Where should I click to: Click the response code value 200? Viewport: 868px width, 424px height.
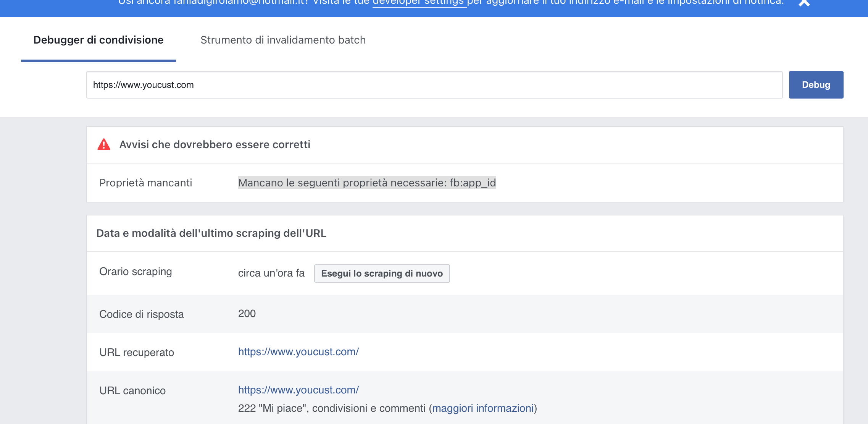[247, 314]
